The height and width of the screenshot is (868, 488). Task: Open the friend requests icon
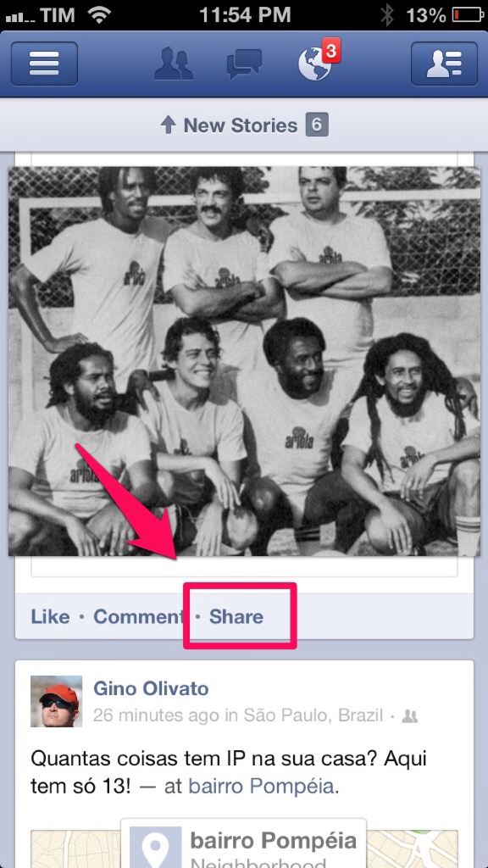(x=173, y=64)
